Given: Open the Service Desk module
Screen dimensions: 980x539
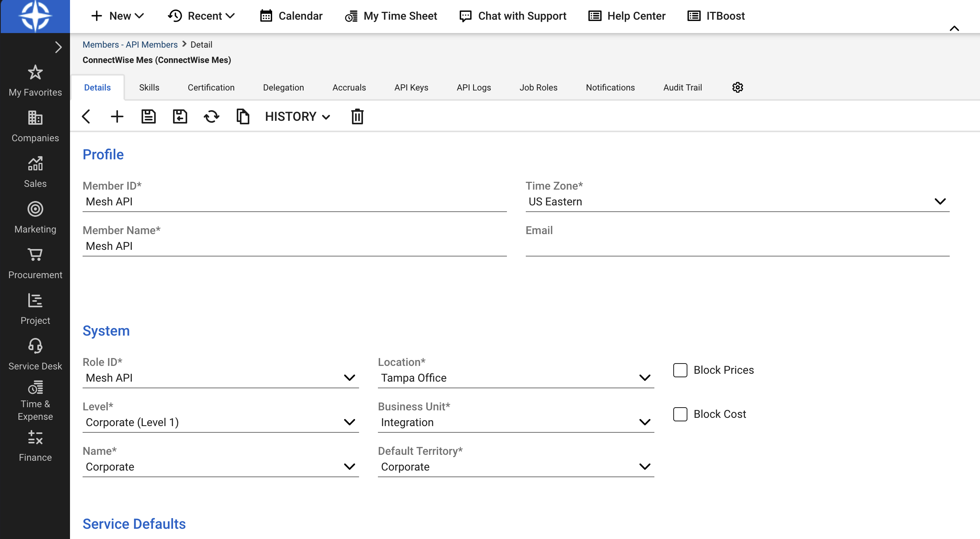Looking at the screenshot, I should [35, 355].
